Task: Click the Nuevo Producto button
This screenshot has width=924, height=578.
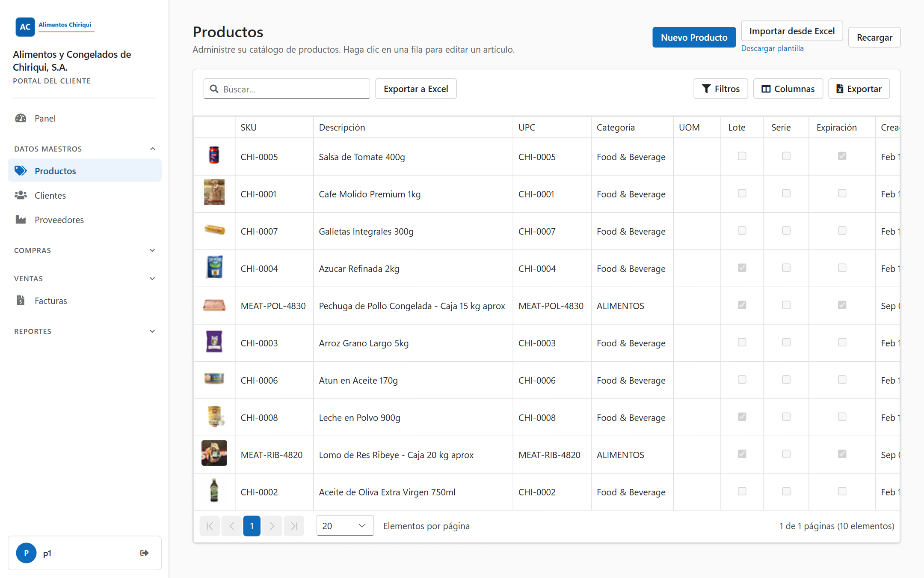Action: pos(694,37)
